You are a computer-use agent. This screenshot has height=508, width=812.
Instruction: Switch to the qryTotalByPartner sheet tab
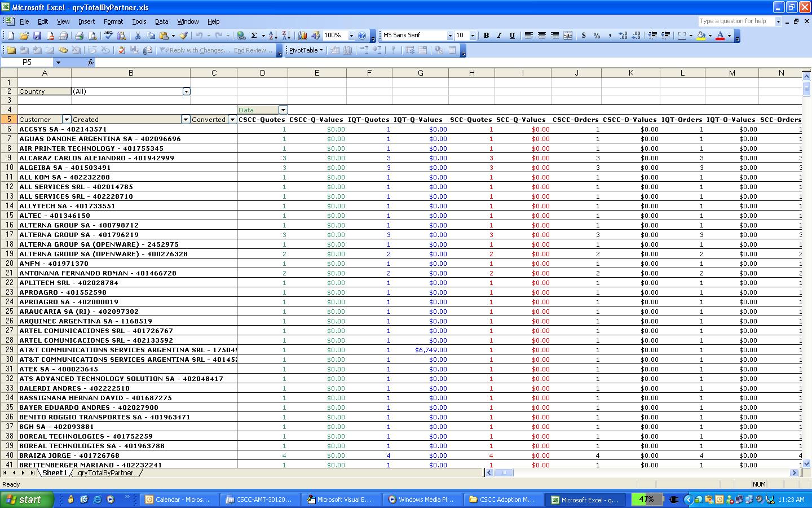tap(105, 473)
